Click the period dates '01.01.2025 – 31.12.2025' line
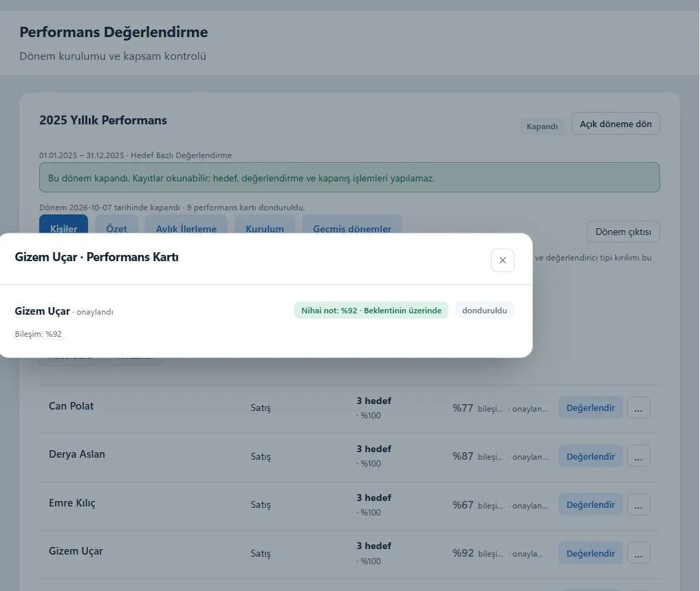Screen dimensions: 700x591 [135, 155]
